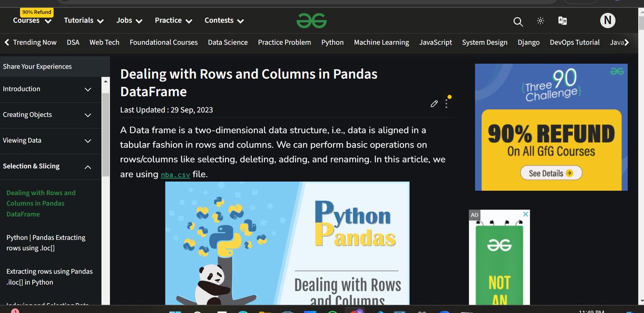Image resolution: width=644 pixels, height=313 pixels.
Task: Open the search magnifier icon
Action: coord(518,21)
